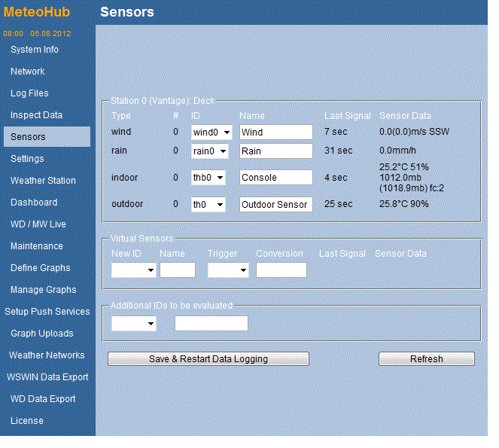Image resolution: width=499 pixels, height=448 pixels.
Task: Click '7 sec' last signal value
Action: [x=336, y=132]
